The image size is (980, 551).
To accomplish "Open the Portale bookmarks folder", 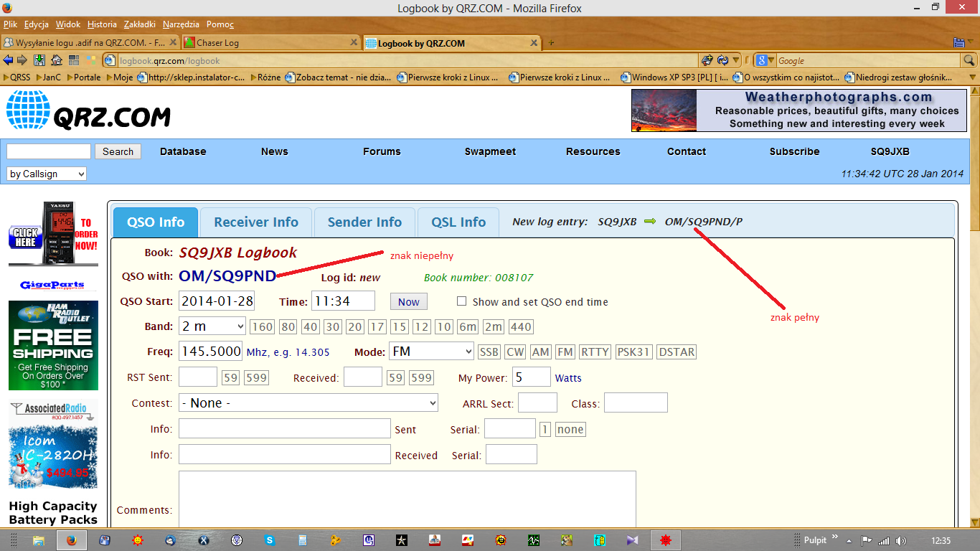I will (x=84, y=77).
